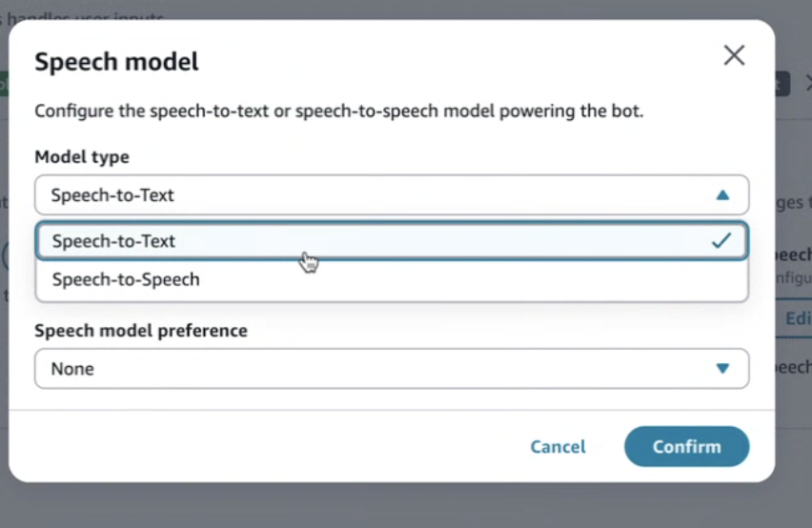The image size is (812, 528).
Task: Click the X icon behind the dialog
Action: tap(806, 83)
